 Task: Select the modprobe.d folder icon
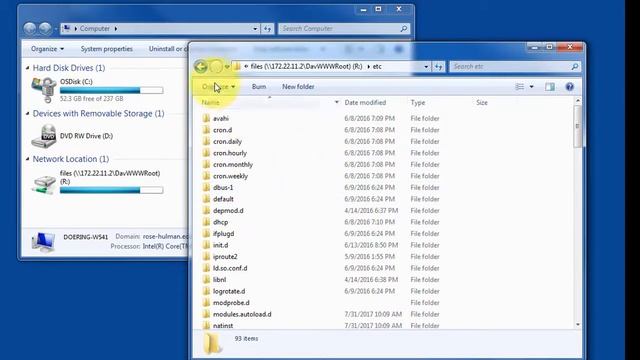point(207,303)
